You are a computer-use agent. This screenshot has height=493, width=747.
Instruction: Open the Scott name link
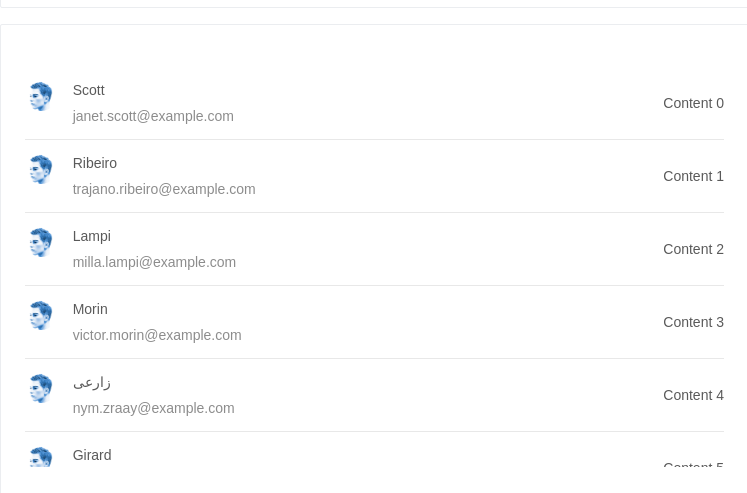click(x=89, y=90)
